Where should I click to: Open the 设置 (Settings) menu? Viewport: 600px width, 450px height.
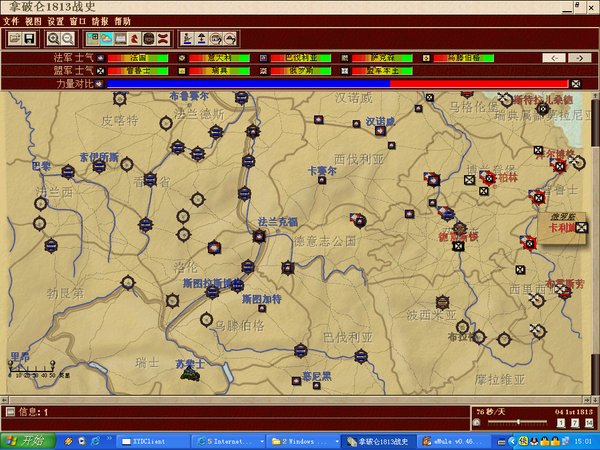[55, 20]
